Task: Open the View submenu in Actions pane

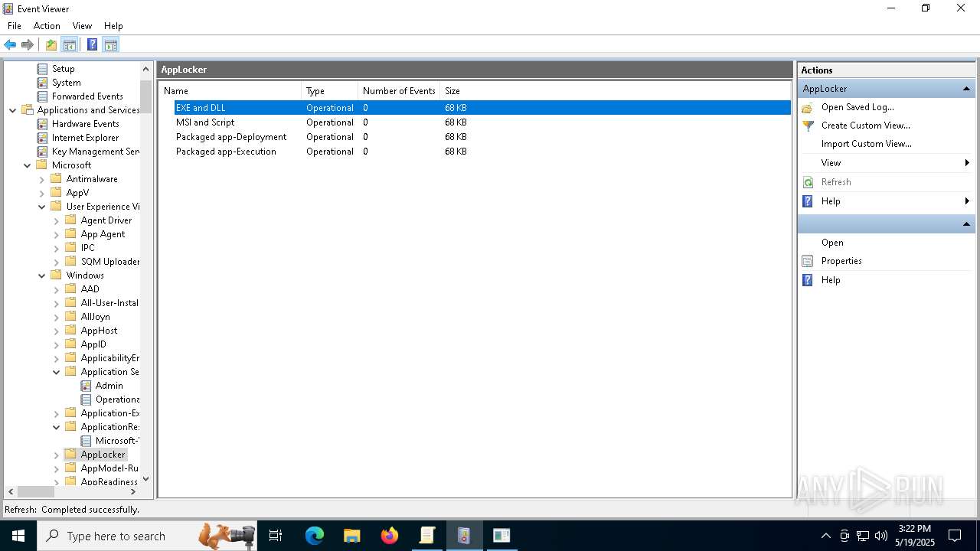Action: pos(887,163)
